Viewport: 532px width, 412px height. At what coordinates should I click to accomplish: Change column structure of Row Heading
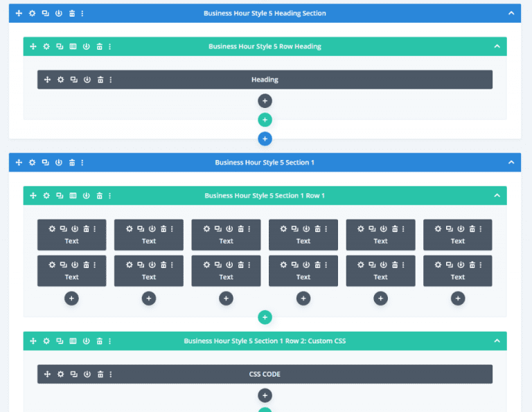coord(73,46)
